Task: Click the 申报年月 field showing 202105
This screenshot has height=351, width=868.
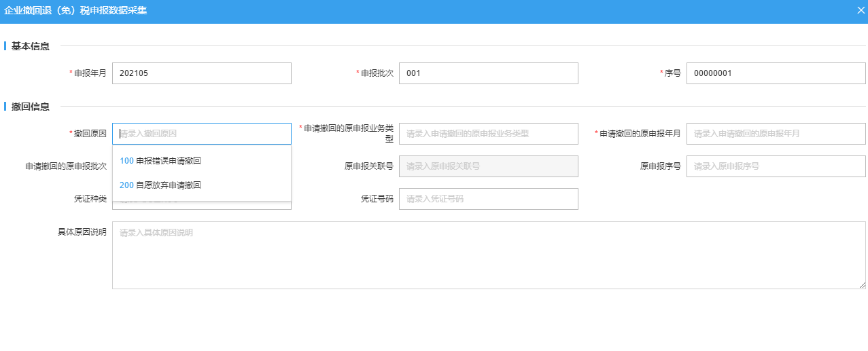Action: (201, 73)
